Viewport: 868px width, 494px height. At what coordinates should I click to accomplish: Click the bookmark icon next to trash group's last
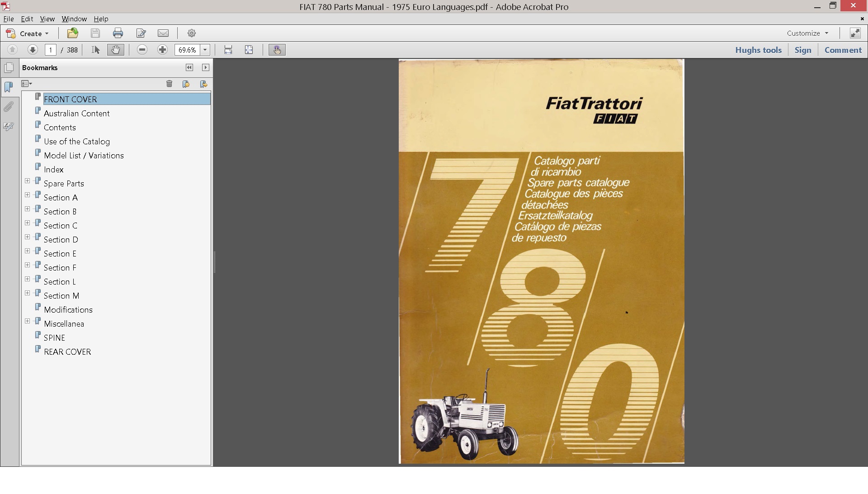point(203,84)
